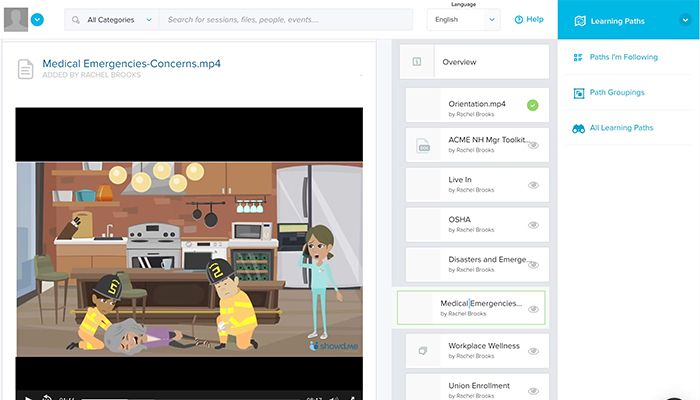
Task: Click the green checkmark on Orientation.mp4
Action: pyautogui.click(x=533, y=105)
